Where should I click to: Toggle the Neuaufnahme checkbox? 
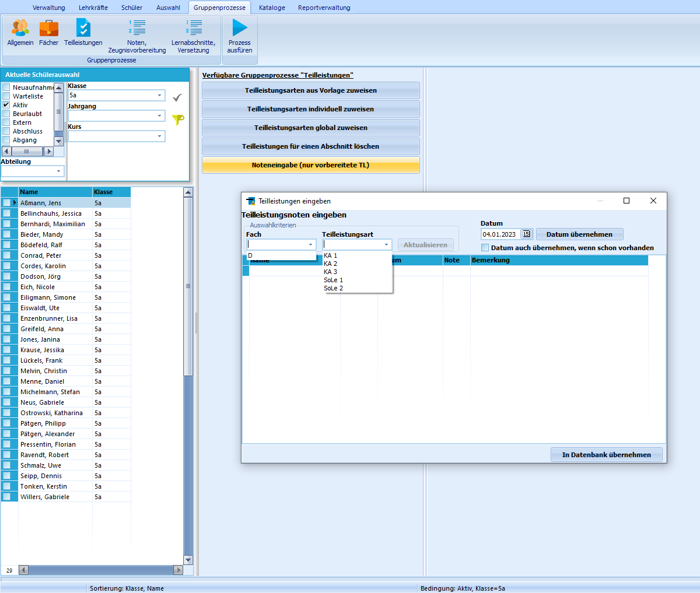click(6, 87)
